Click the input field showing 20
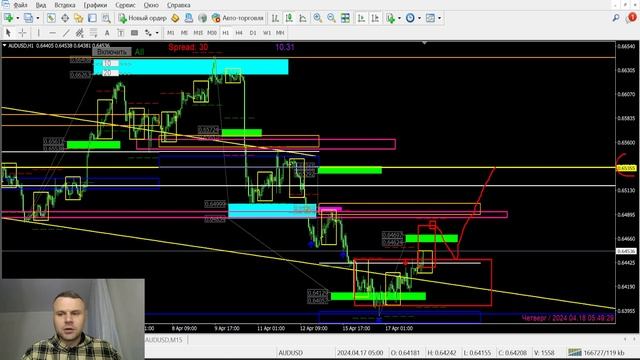The image size is (640, 360). (110, 73)
